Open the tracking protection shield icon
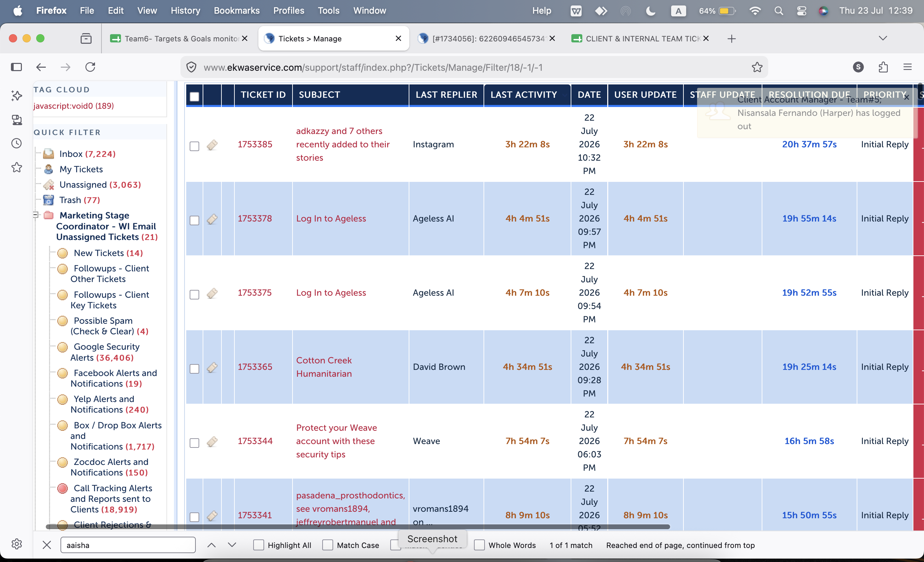The height and width of the screenshot is (562, 924). click(x=191, y=67)
